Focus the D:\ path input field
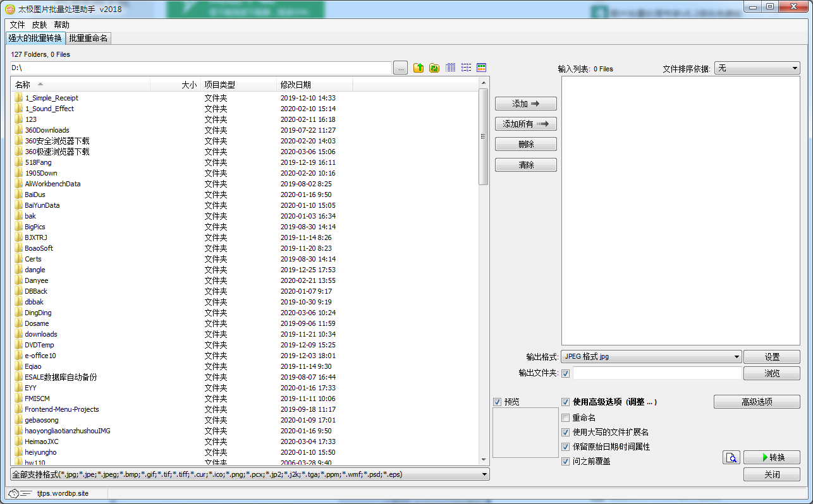Screen dimensions: 813x504 pos(200,68)
